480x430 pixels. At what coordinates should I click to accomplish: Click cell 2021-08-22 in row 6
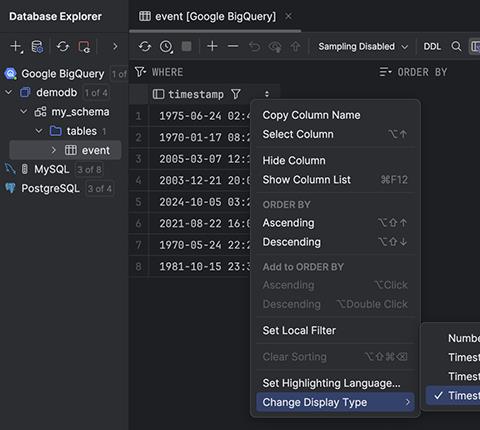click(x=200, y=223)
